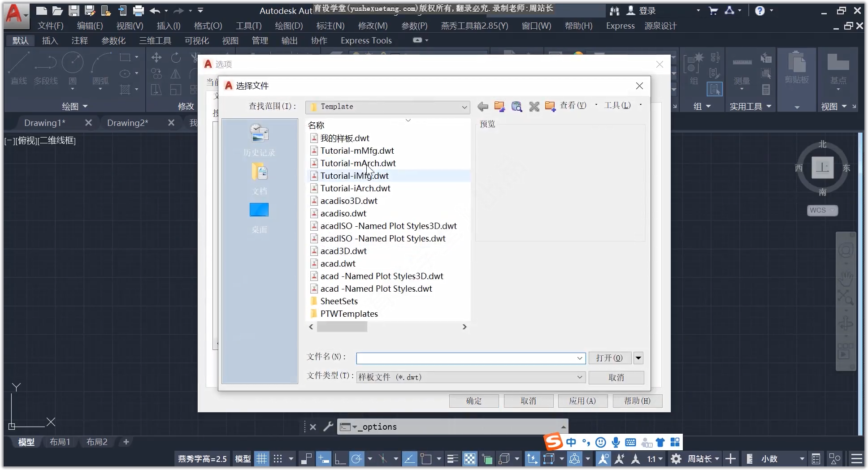
Task: Select the Line (直线) tool in ribbon
Action: (x=19, y=69)
